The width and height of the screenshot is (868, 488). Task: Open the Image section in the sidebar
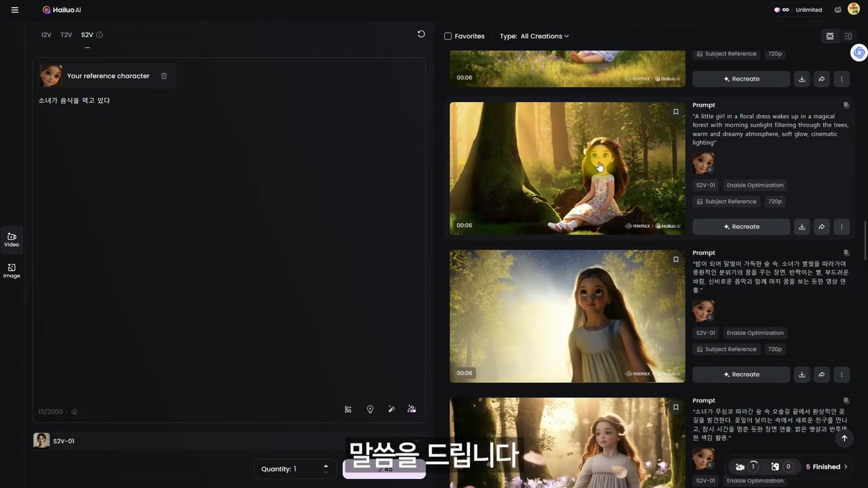12,270
